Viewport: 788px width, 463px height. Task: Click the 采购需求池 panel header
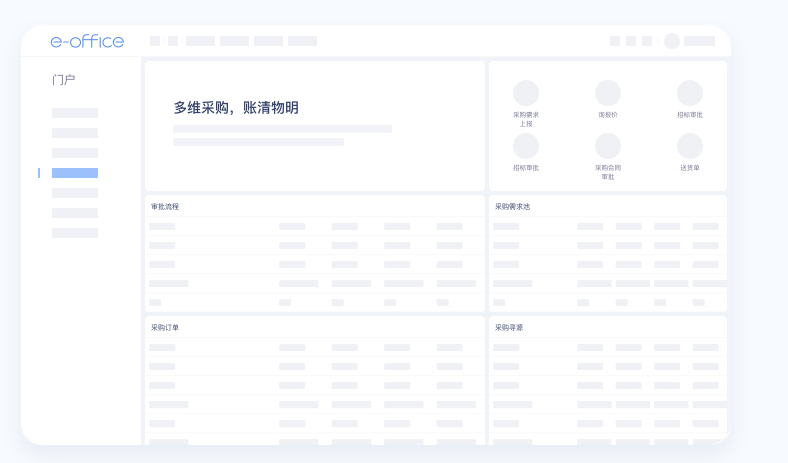click(512, 207)
